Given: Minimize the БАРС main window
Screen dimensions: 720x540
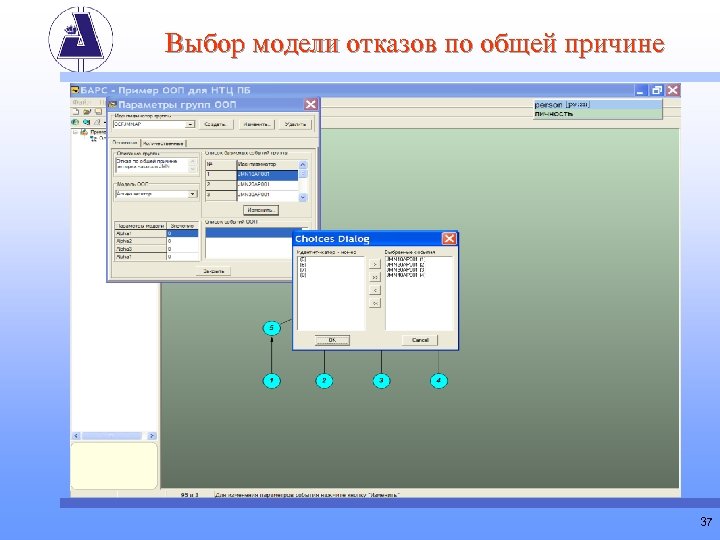Looking at the screenshot, I should [x=641, y=90].
